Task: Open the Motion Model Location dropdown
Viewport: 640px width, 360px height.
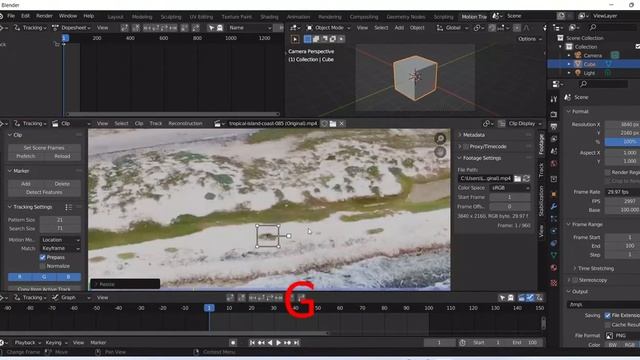Action: 60,240
